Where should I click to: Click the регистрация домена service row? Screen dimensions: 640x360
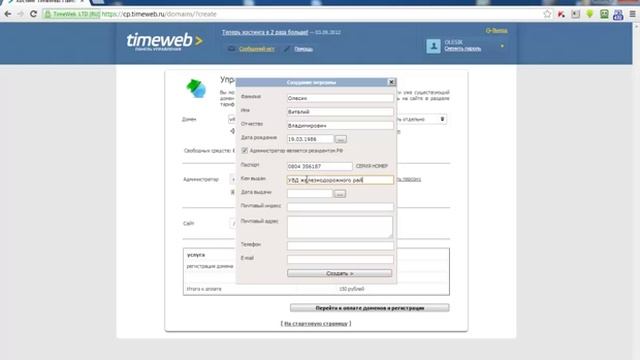pos(210,266)
